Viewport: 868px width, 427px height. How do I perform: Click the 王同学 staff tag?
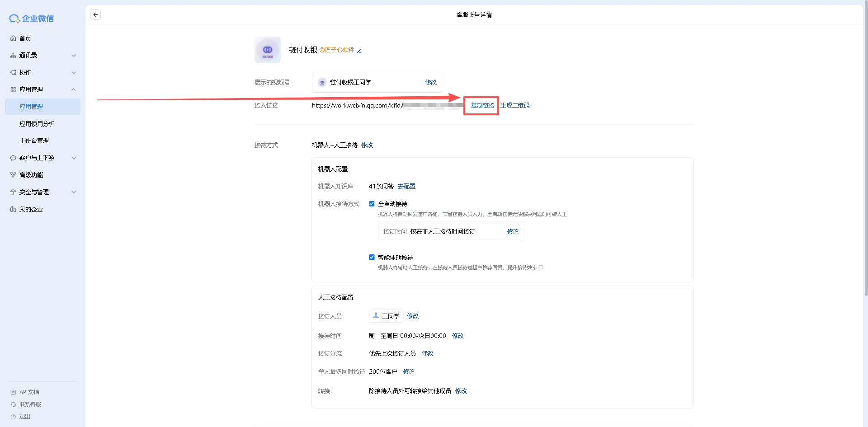[386, 316]
